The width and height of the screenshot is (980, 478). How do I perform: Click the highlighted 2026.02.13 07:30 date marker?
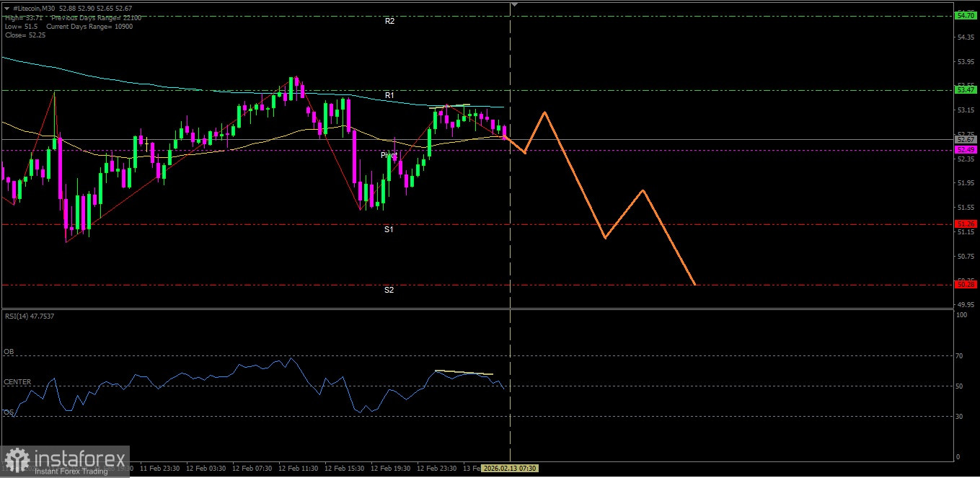pos(509,468)
